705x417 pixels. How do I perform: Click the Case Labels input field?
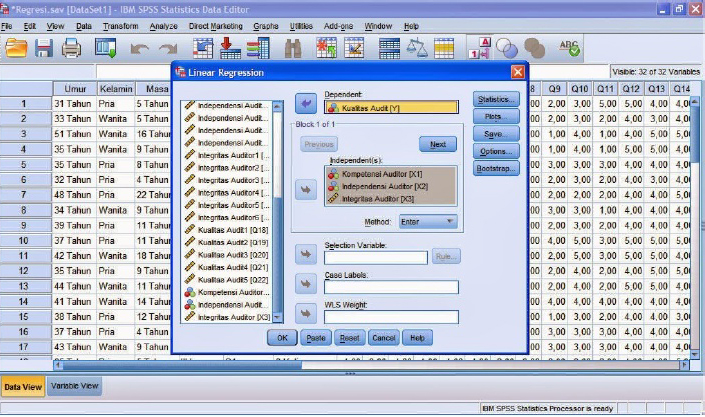click(x=391, y=288)
